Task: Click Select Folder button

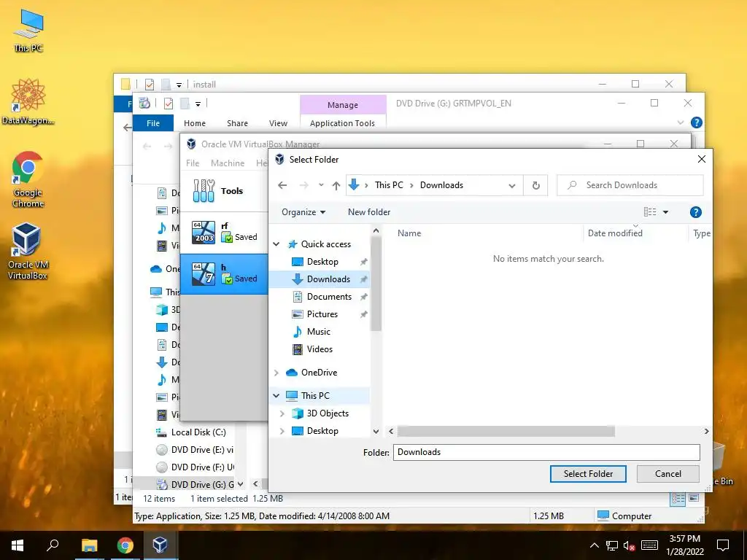Action: [x=588, y=474]
